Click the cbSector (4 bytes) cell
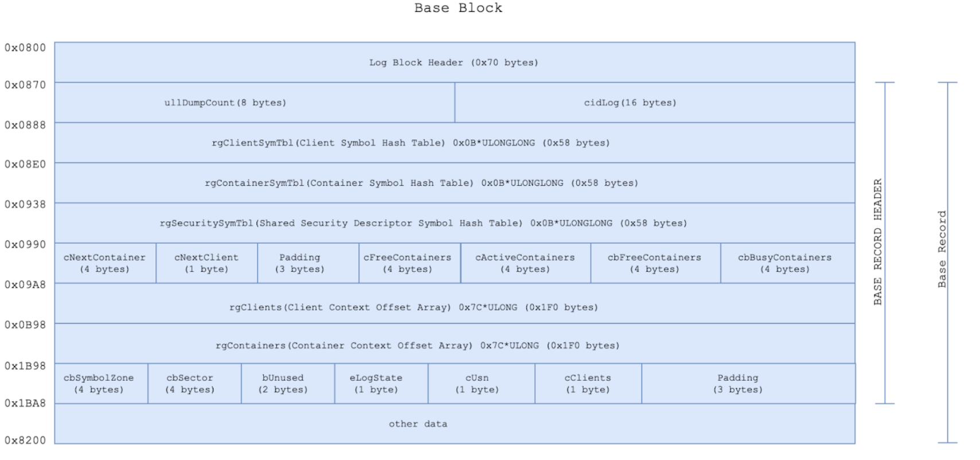 (195, 383)
